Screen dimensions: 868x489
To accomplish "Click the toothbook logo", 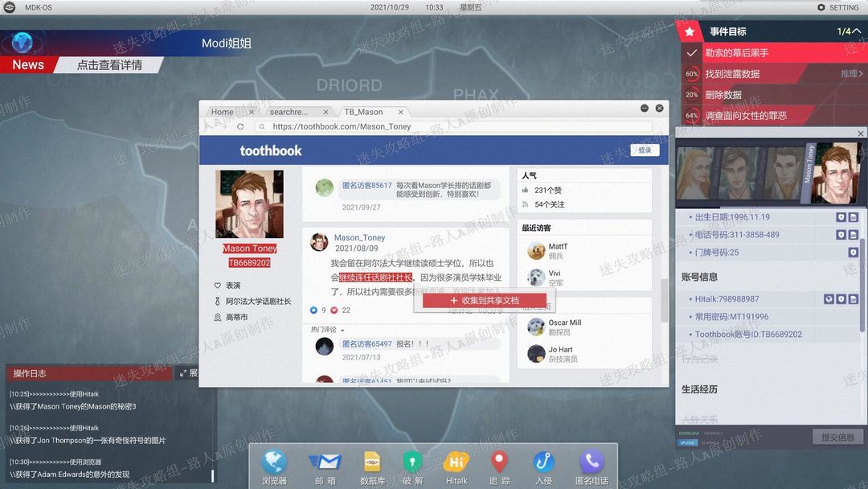I will point(271,150).
